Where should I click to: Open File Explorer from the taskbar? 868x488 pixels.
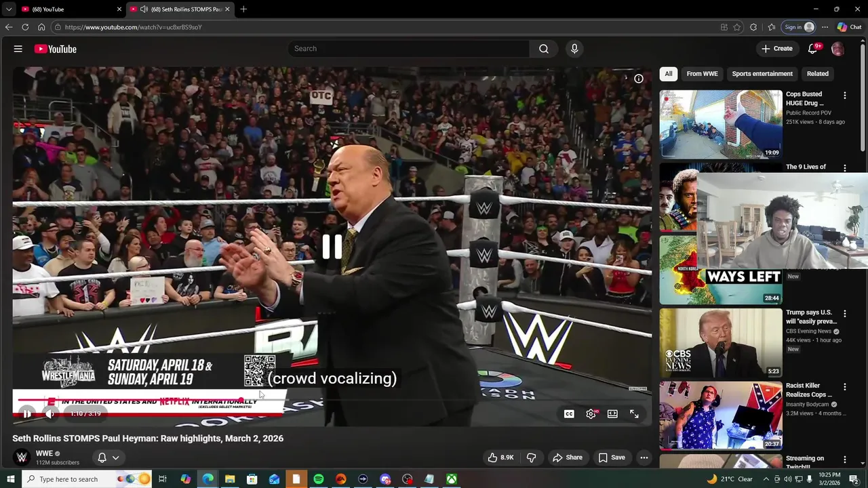230,479
